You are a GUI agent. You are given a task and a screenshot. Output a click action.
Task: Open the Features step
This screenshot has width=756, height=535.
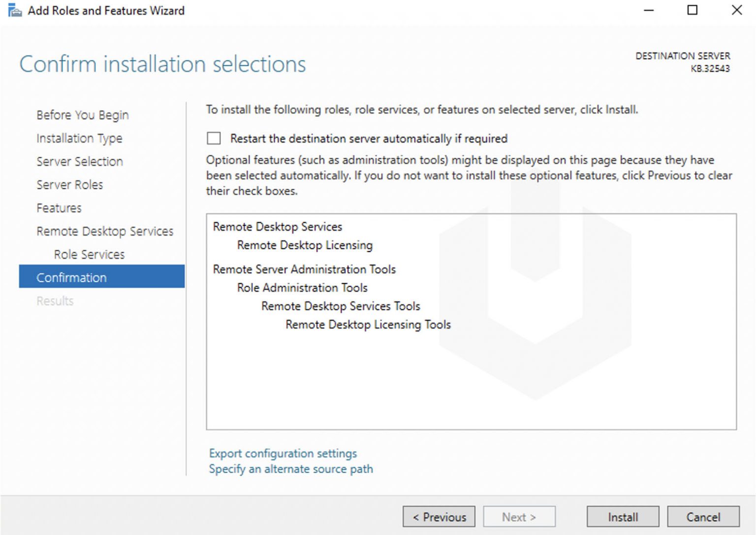coord(59,208)
